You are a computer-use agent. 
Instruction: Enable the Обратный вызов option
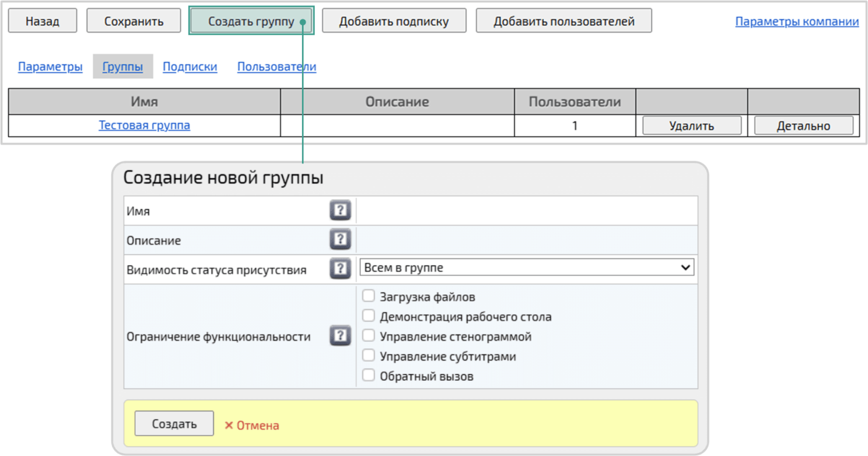coord(368,375)
